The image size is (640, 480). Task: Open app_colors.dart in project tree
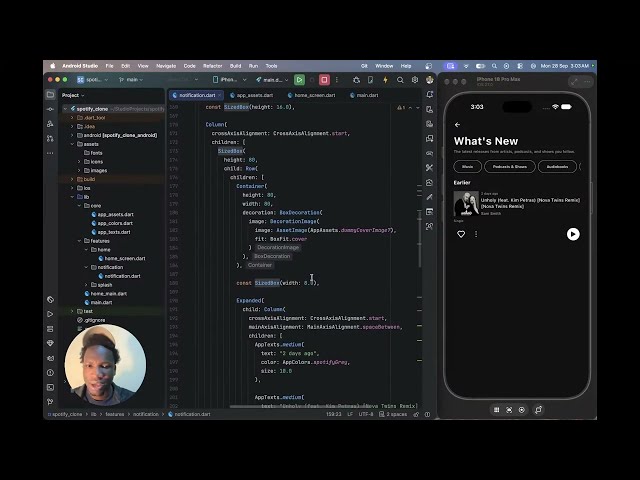tap(112, 223)
